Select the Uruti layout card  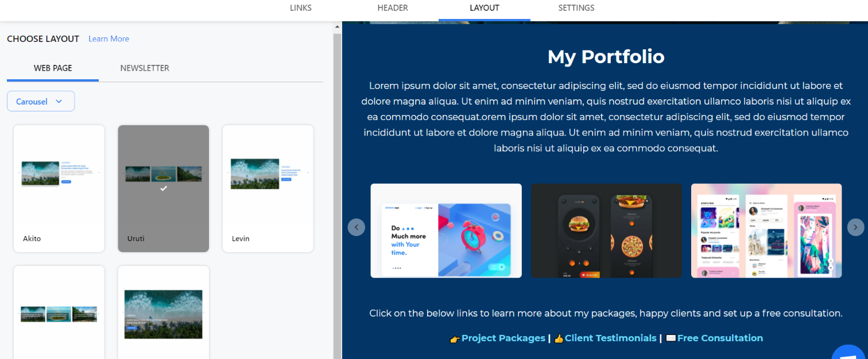[x=164, y=188]
